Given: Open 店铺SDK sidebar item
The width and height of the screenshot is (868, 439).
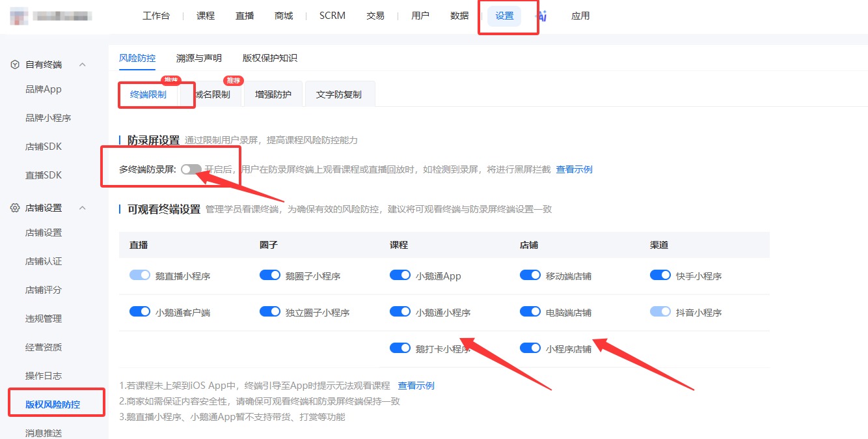Looking at the screenshot, I should (44, 147).
